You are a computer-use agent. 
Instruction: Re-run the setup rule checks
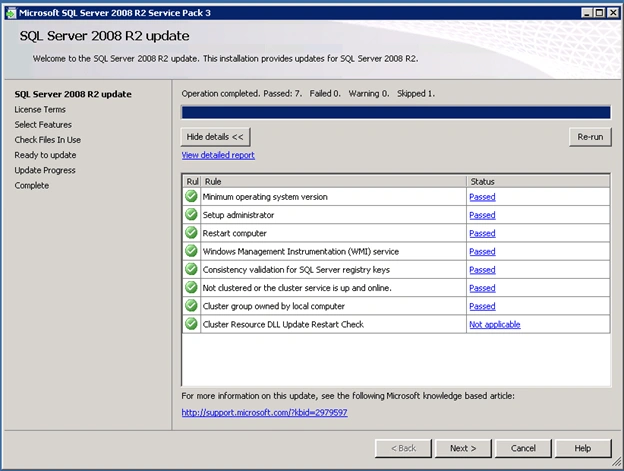(x=590, y=137)
